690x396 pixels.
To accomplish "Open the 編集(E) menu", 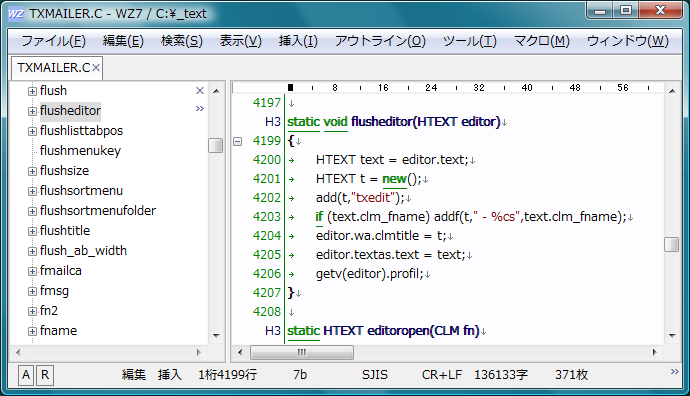I will tap(123, 41).
